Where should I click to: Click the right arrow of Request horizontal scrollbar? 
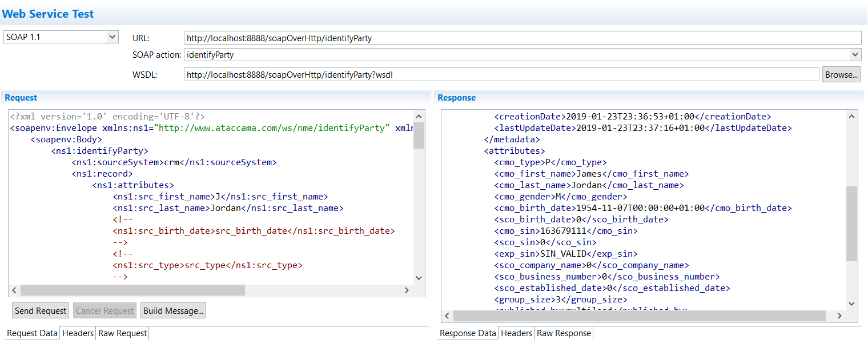click(x=407, y=290)
